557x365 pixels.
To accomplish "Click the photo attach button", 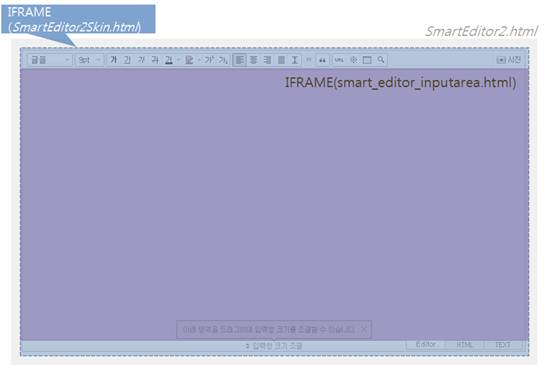I will click(x=509, y=60).
